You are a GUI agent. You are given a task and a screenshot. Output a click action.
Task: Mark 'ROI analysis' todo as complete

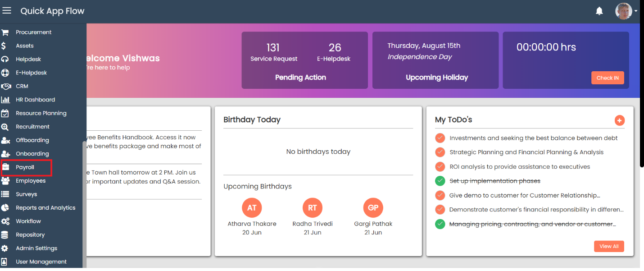pyautogui.click(x=440, y=167)
